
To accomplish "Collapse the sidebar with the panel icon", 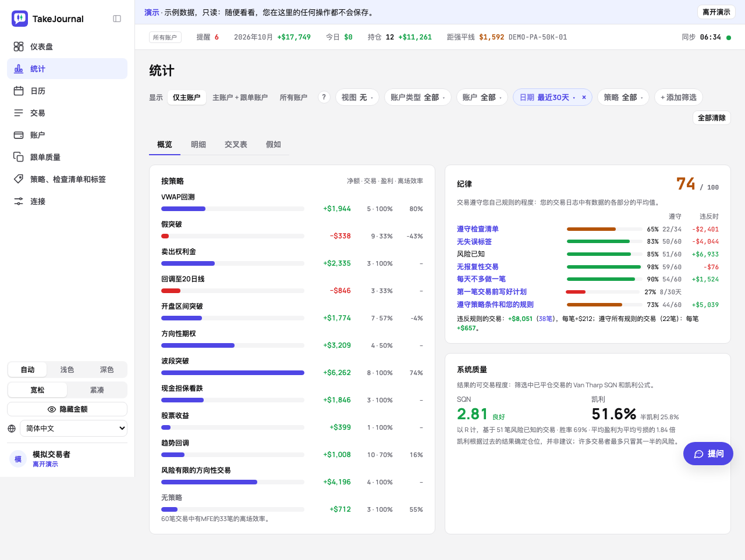I will click(x=117, y=19).
